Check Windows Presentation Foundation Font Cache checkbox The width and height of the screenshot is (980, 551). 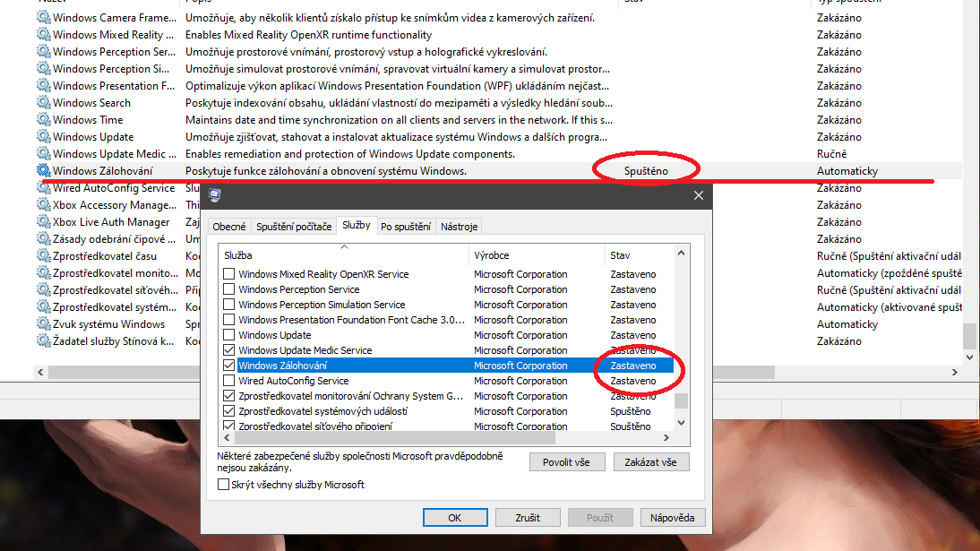(228, 320)
